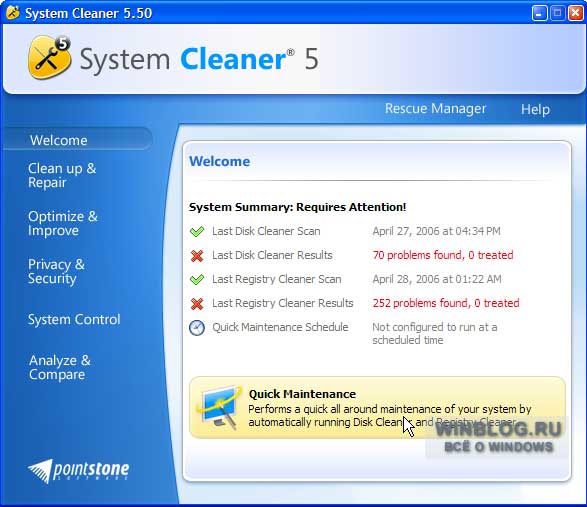Open System Control section

[74, 319]
